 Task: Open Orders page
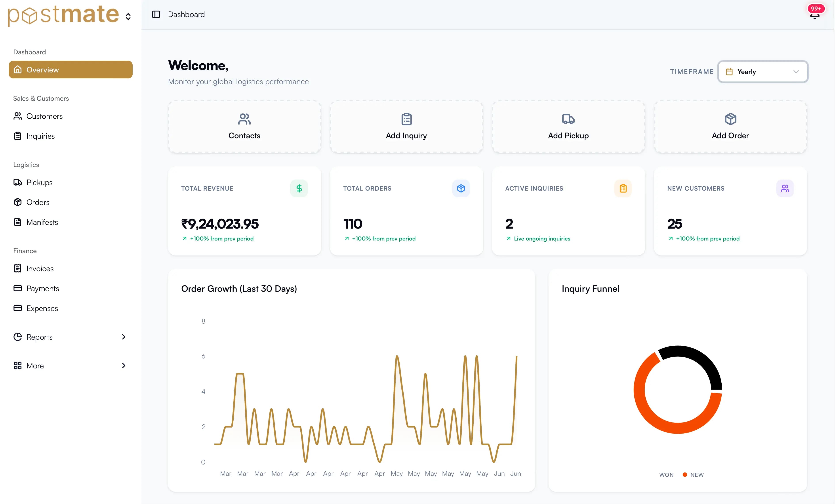[71, 202]
